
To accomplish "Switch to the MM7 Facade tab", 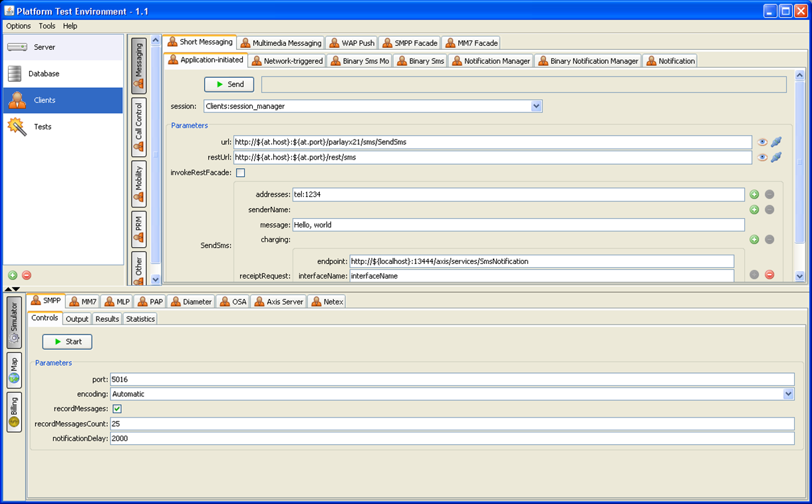I will pyautogui.click(x=471, y=43).
